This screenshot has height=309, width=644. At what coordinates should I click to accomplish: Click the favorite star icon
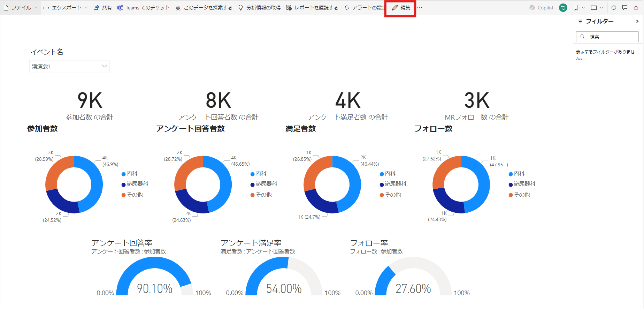click(636, 8)
